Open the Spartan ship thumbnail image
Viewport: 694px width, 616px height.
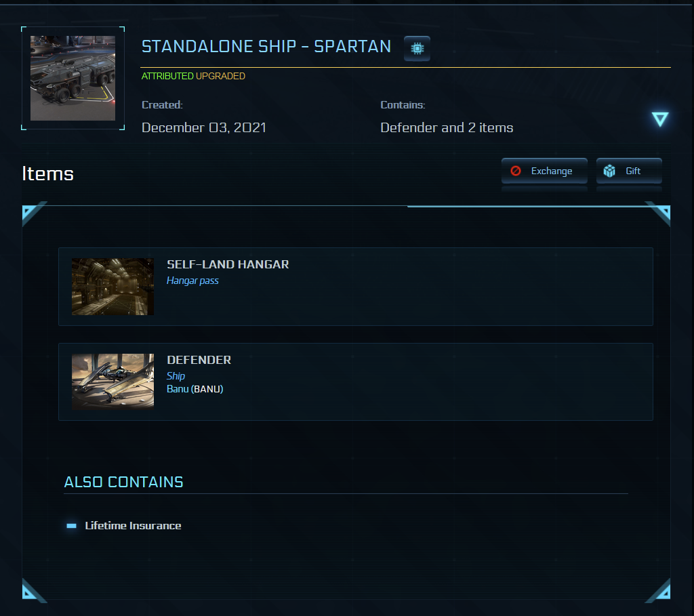point(73,78)
